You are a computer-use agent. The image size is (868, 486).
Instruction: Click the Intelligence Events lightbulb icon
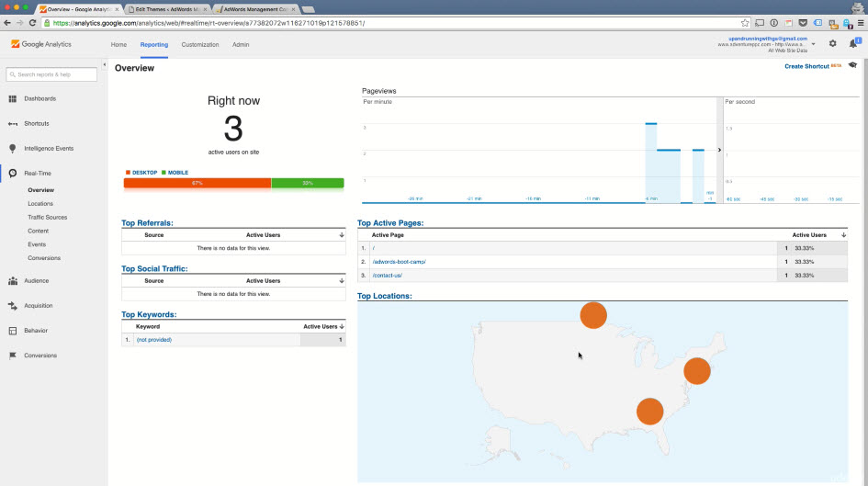[13, 148]
